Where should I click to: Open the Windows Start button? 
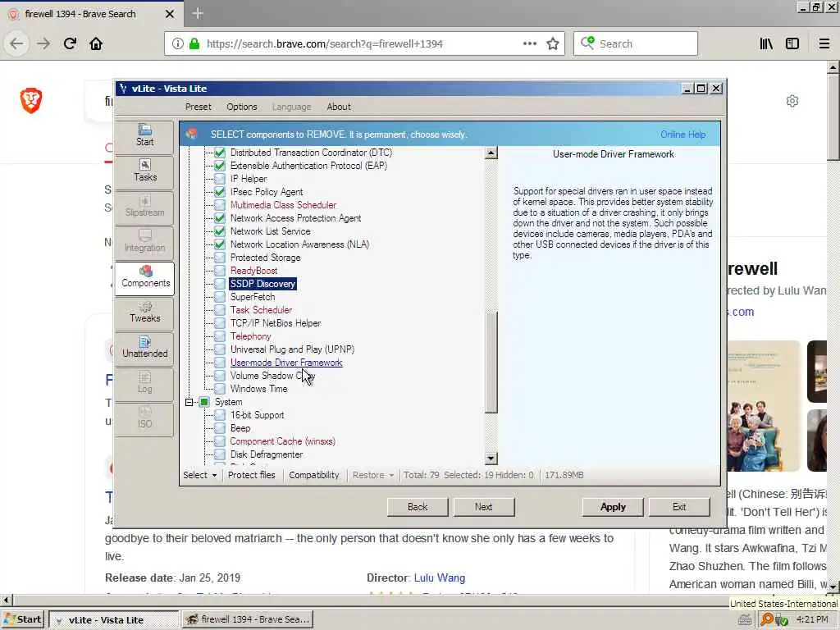(x=23, y=620)
